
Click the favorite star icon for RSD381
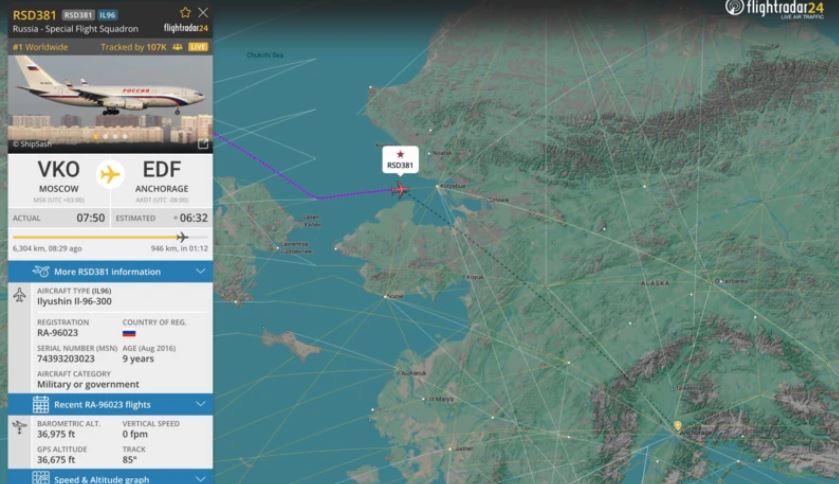pyautogui.click(x=185, y=12)
